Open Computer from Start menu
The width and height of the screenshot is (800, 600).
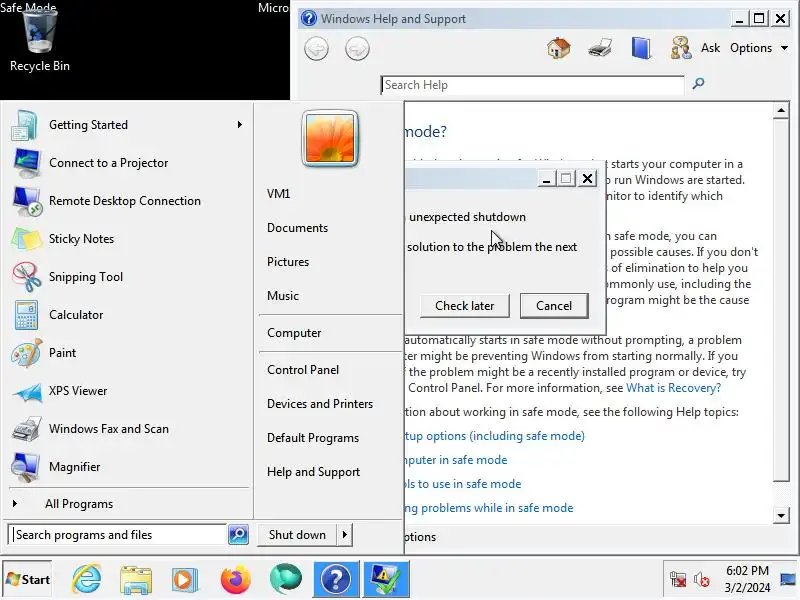click(294, 333)
